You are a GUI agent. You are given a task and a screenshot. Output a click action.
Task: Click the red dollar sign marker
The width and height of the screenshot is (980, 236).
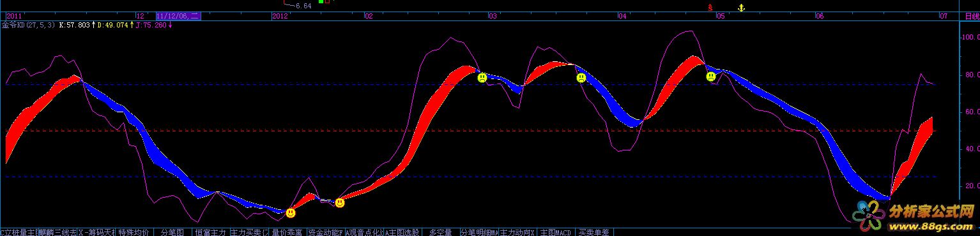(710, 8)
